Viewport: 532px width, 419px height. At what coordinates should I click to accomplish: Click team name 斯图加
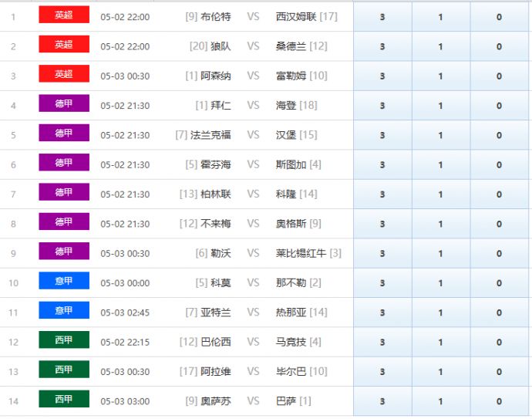[x=291, y=164]
